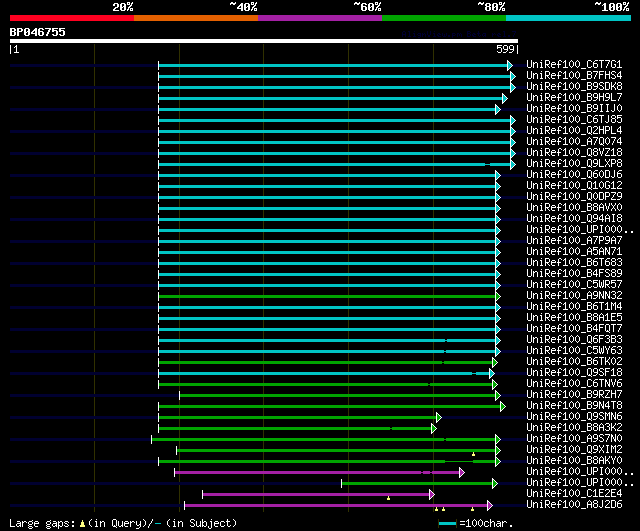This screenshot has height=531, width=640.
Task: Select the UniRef100_Q10G12 label
Action: pyautogui.click(x=574, y=186)
